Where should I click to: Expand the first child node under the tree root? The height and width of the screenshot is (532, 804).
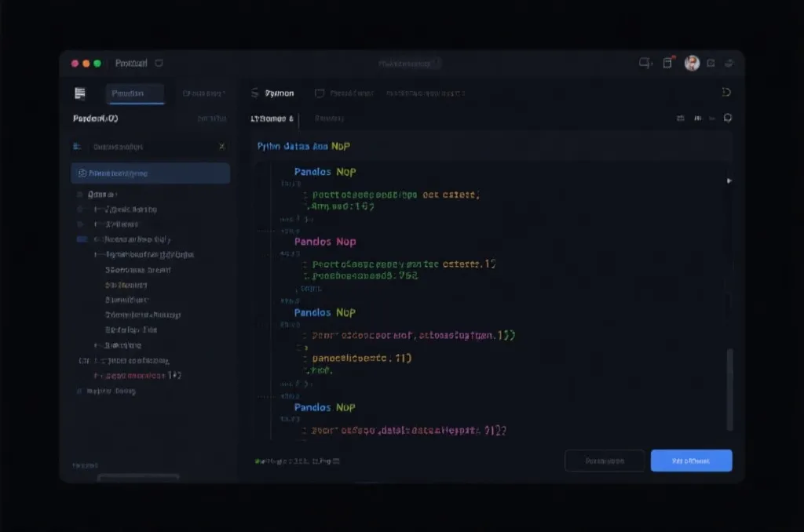point(126,209)
